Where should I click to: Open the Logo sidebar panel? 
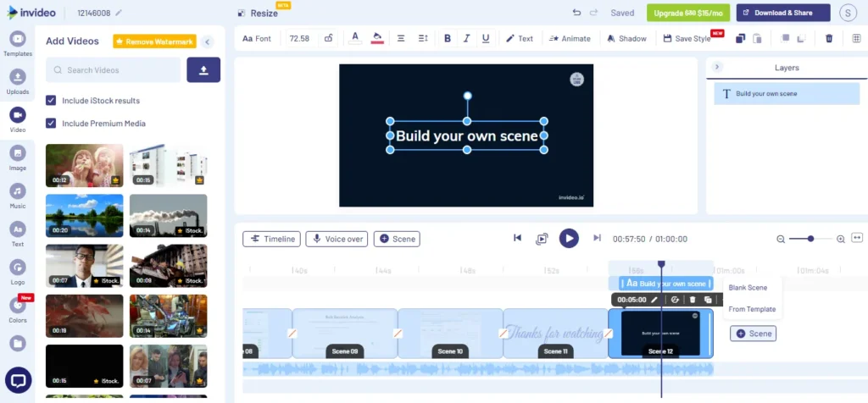point(18,273)
